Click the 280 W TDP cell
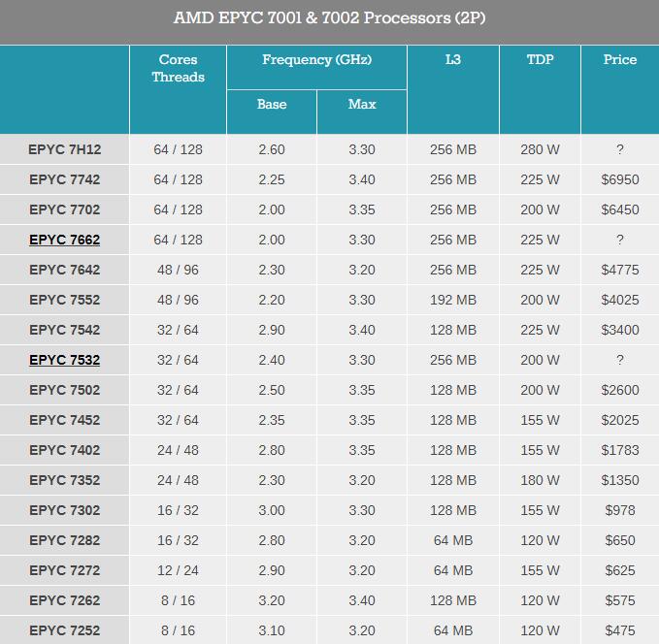This screenshot has height=644, width=659. (540, 149)
